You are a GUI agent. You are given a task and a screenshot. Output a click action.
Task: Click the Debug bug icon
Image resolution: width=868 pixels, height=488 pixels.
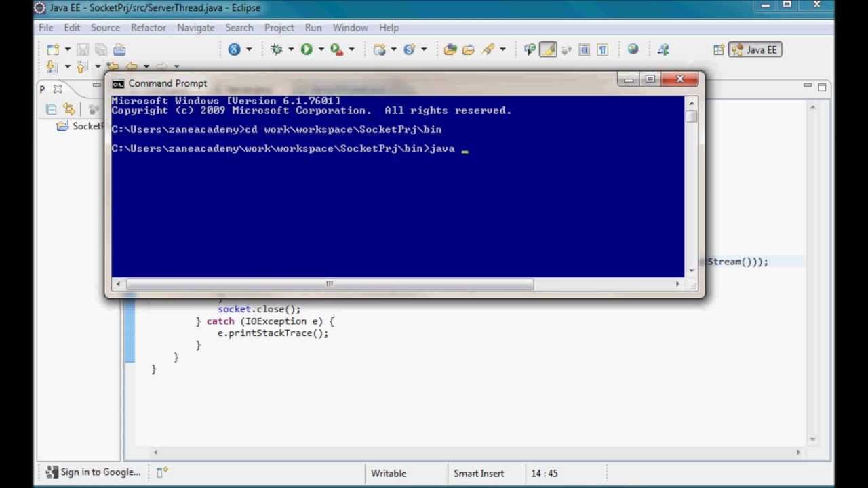(277, 49)
